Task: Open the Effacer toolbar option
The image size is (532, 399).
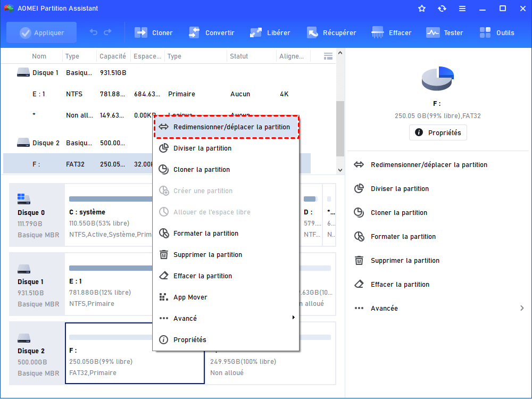Action: click(x=391, y=32)
